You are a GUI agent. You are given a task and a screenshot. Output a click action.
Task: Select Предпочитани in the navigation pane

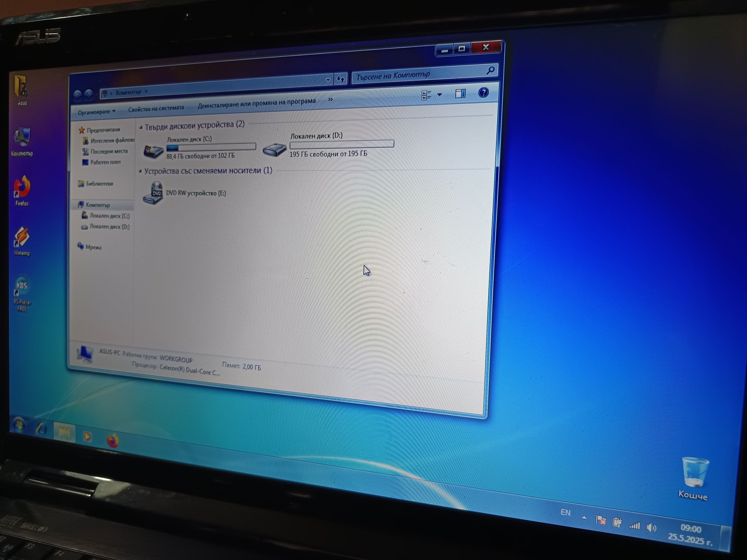103,130
